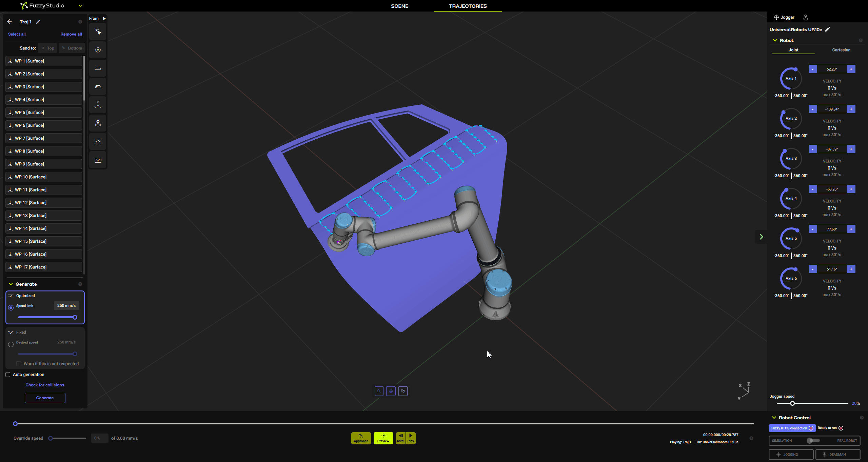Switch to the Cartesian tab
Screen dimensions: 868x462
(841, 50)
